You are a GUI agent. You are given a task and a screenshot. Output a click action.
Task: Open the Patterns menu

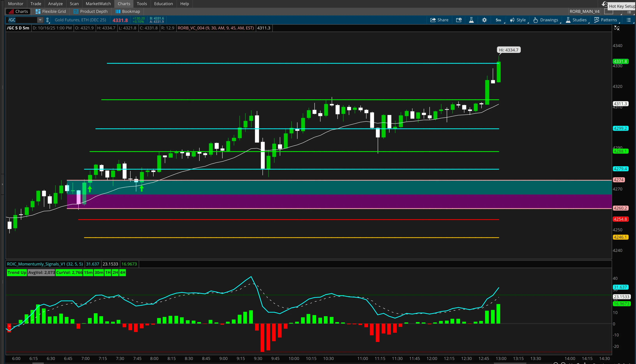click(x=606, y=20)
